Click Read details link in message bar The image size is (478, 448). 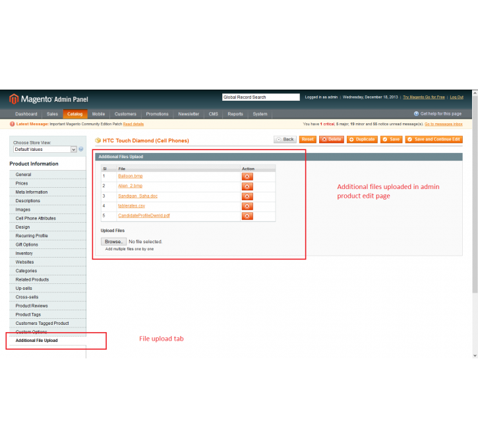point(133,124)
